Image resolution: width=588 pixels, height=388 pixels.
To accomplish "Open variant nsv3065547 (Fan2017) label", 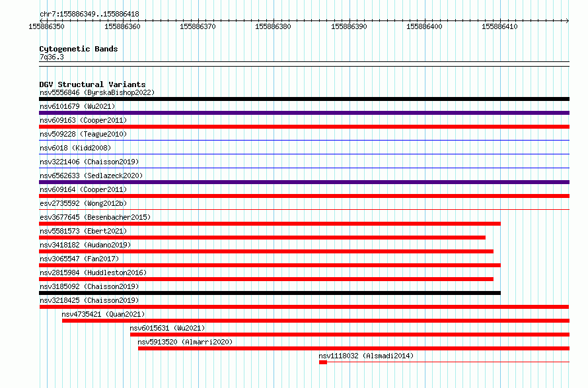I will point(79,259).
